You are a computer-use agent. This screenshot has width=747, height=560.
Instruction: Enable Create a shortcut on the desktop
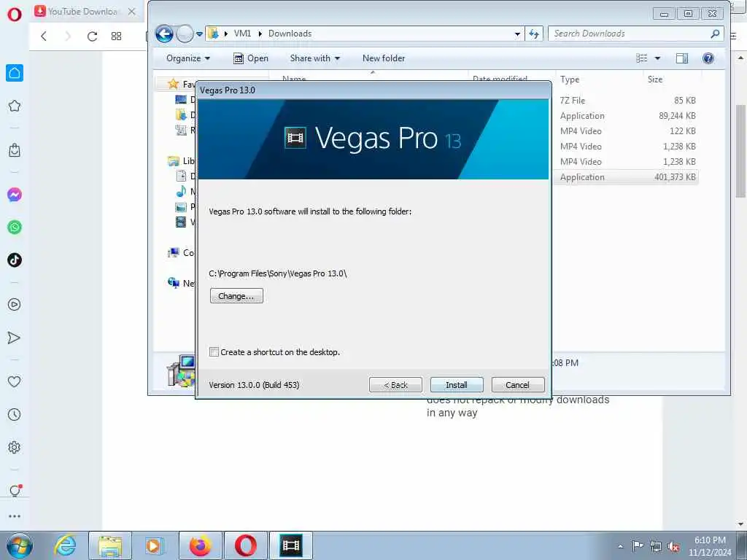214,352
